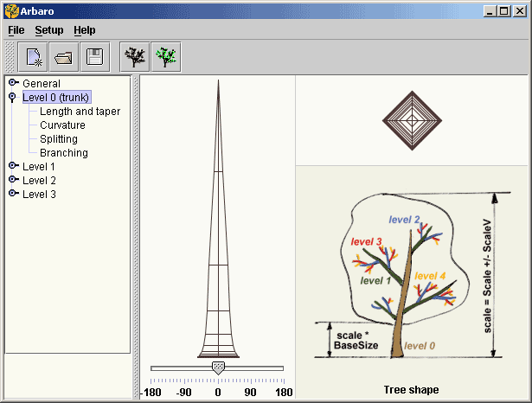Select the Branching tree item
Image resolution: width=532 pixels, height=403 pixels.
click(x=64, y=153)
